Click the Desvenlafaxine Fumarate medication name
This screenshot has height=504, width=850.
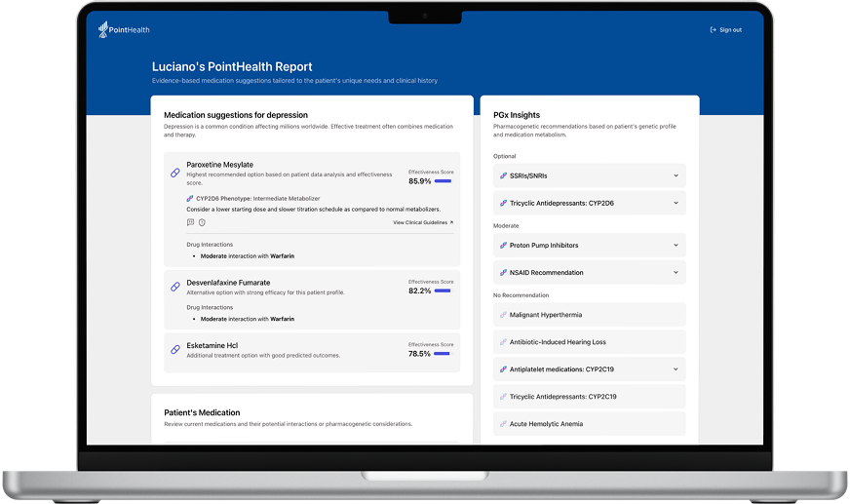point(228,283)
